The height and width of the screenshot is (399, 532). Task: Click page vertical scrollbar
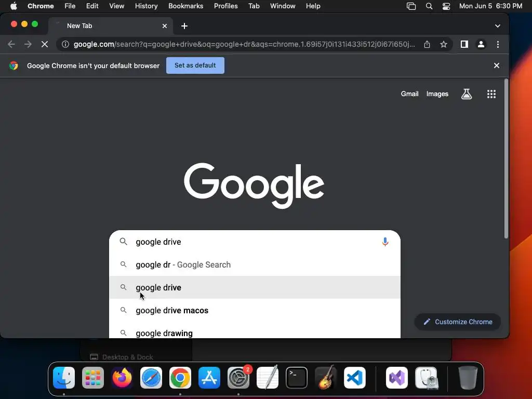pyautogui.click(x=506, y=159)
